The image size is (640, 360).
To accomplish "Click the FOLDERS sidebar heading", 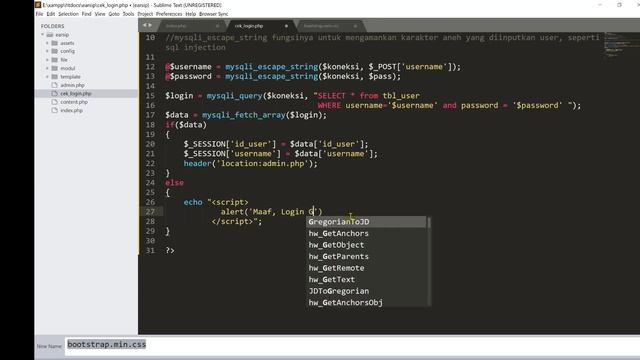I will (52, 26).
